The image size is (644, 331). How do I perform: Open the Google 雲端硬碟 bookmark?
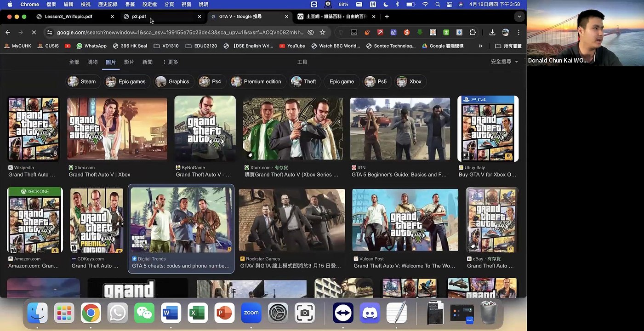(443, 46)
